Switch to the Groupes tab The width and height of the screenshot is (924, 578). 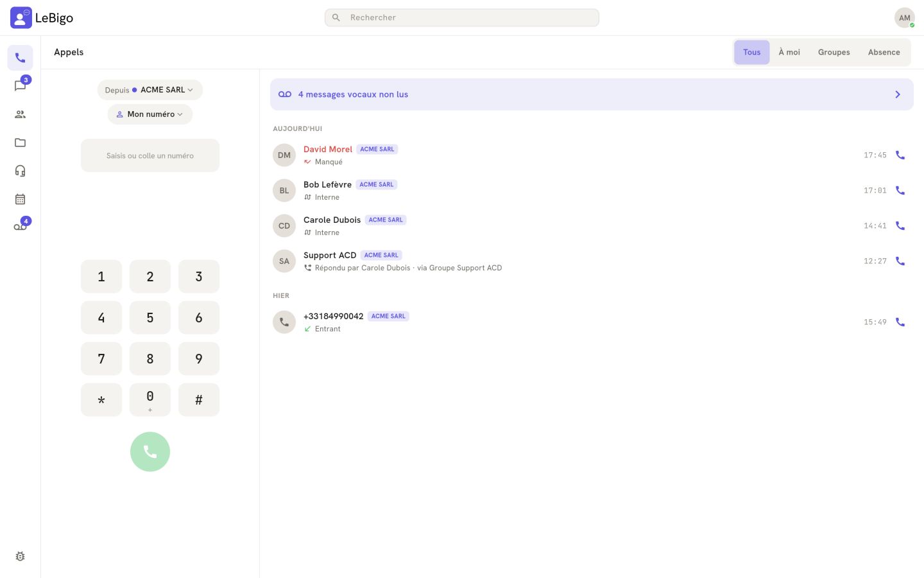(834, 53)
